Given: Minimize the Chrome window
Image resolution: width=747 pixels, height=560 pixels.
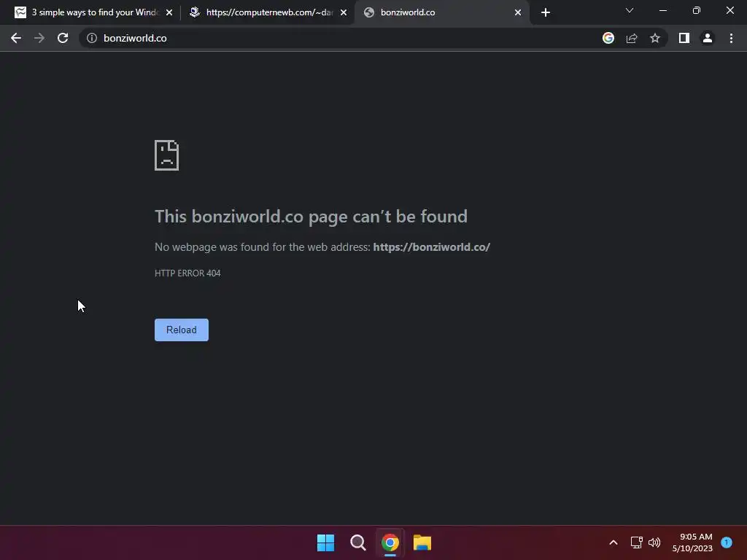Looking at the screenshot, I should [662, 10].
